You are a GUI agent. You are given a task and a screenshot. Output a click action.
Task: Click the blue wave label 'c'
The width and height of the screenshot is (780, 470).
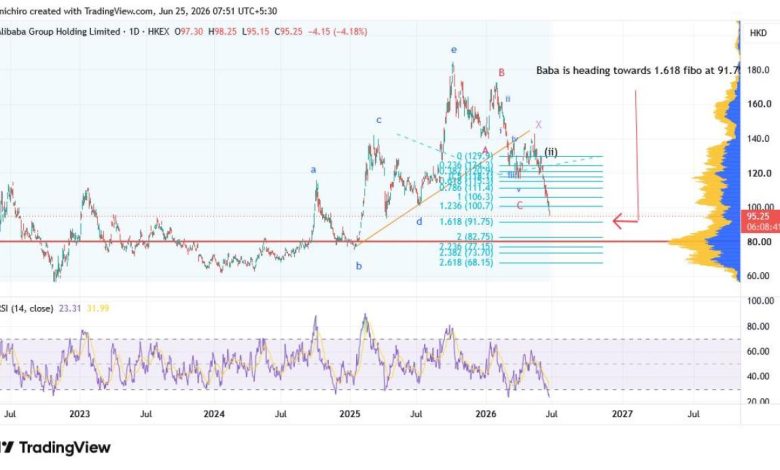(379, 120)
